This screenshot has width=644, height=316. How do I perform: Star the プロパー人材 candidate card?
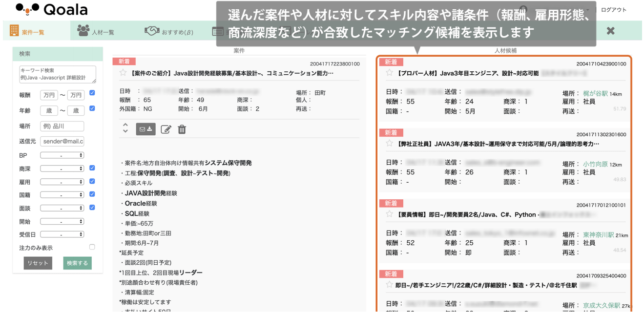pos(390,73)
